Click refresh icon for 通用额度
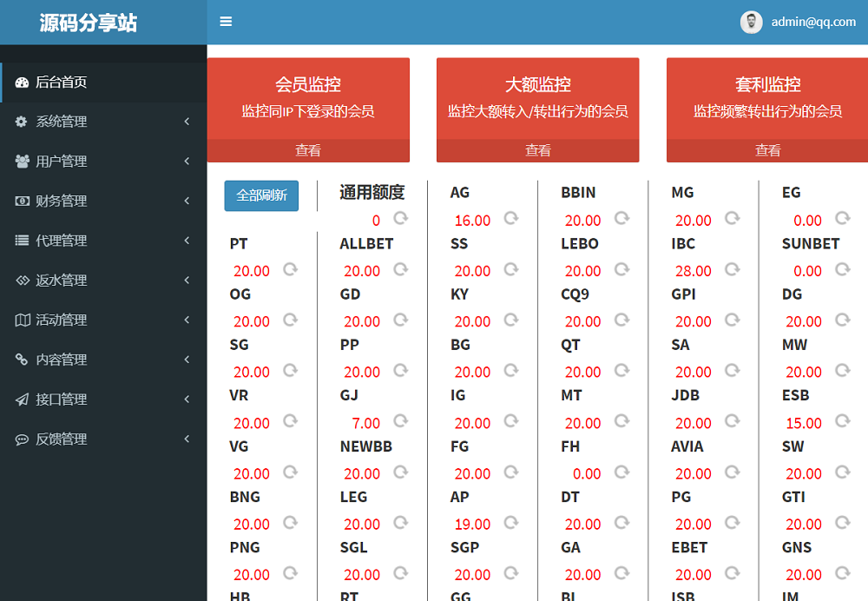Screen dimensions: 868x601 coord(401,218)
